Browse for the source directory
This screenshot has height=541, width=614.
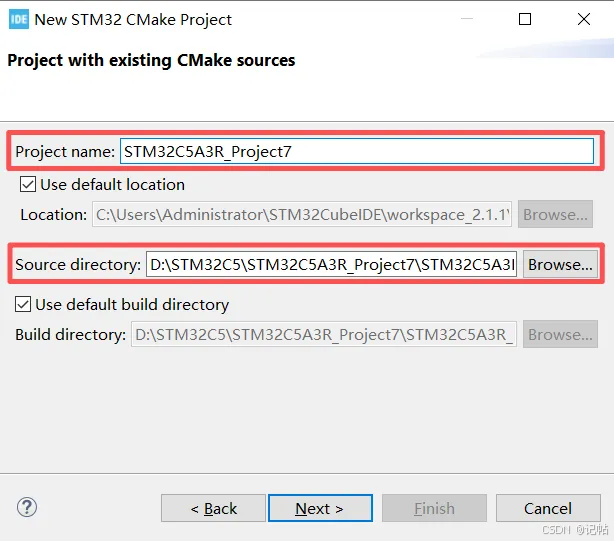point(560,264)
